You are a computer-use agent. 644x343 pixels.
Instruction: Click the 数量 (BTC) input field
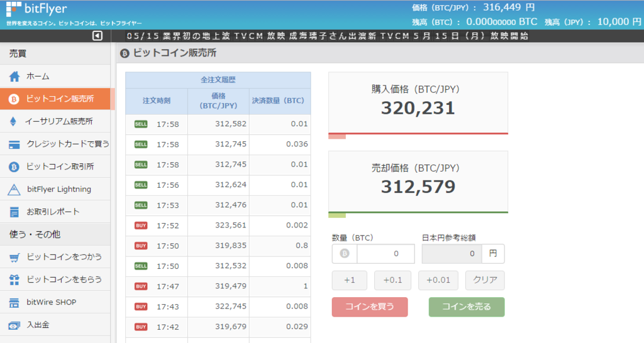click(x=386, y=254)
